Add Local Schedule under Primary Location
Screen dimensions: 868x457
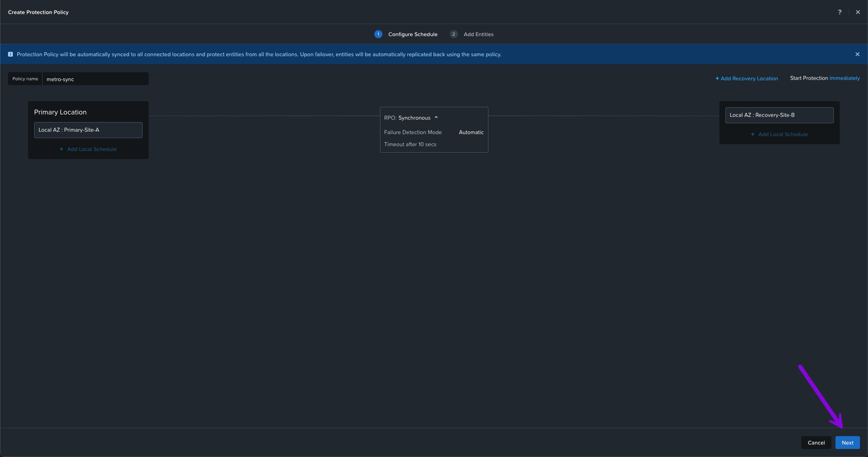point(88,149)
